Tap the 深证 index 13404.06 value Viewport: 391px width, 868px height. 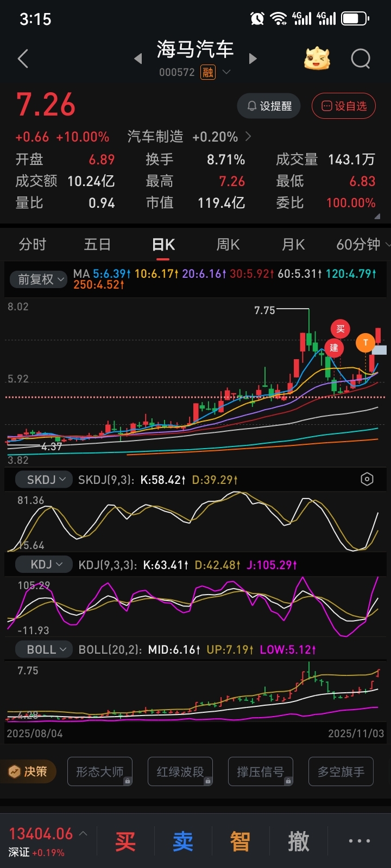click(x=41, y=834)
